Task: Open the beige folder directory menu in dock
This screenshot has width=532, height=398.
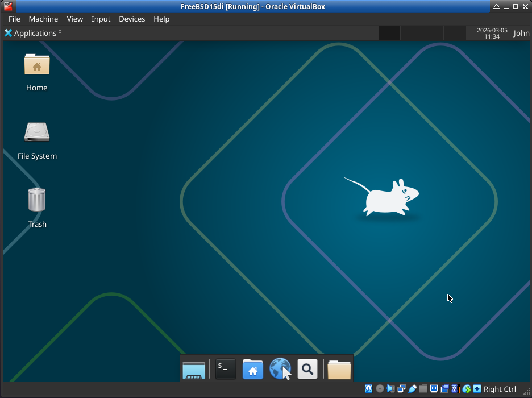Action: pos(339,369)
